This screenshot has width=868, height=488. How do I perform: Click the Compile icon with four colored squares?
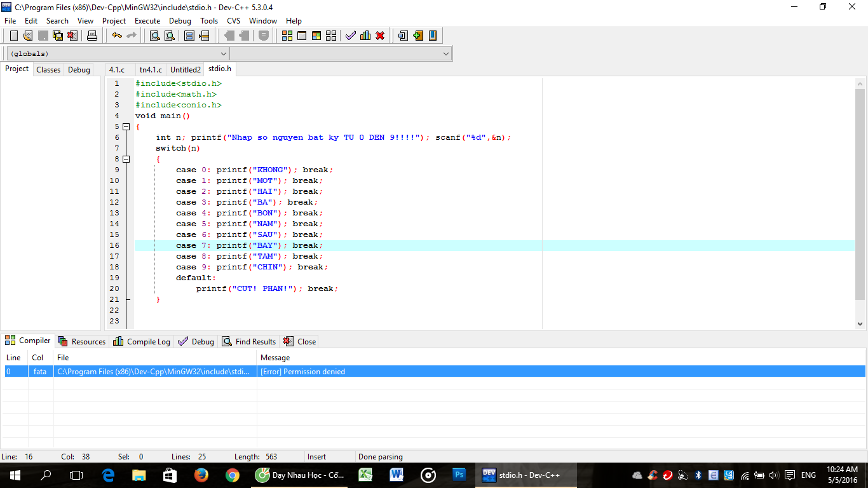287,36
